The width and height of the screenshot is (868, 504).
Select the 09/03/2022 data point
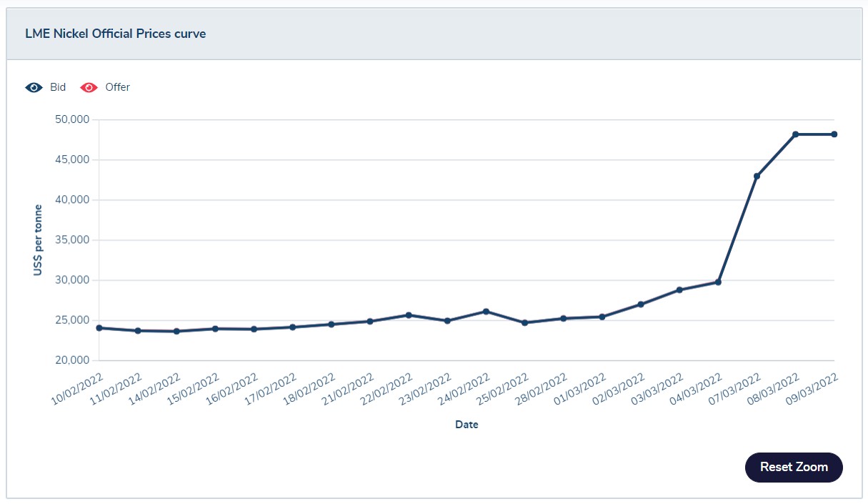tap(834, 134)
